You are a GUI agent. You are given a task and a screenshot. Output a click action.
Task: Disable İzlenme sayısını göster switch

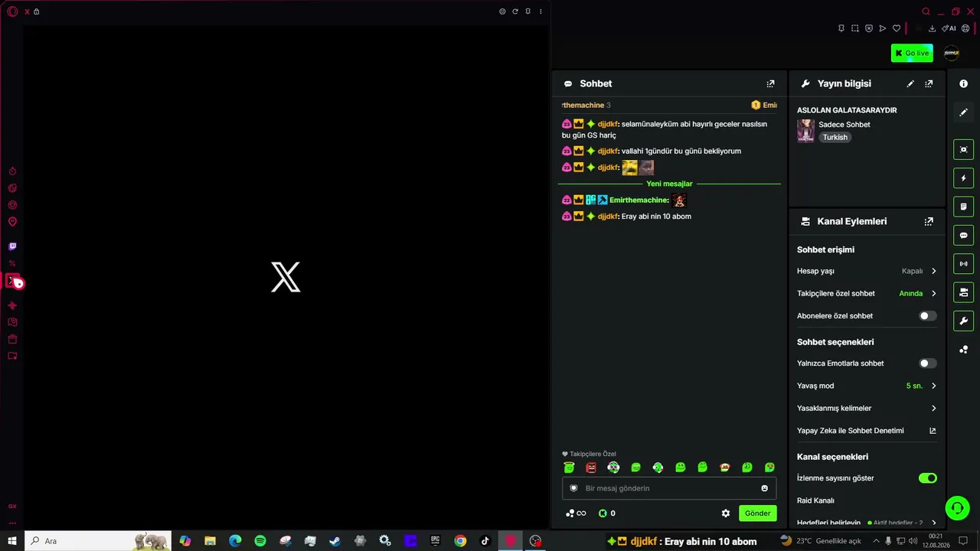pyautogui.click(x=927, y=478)
